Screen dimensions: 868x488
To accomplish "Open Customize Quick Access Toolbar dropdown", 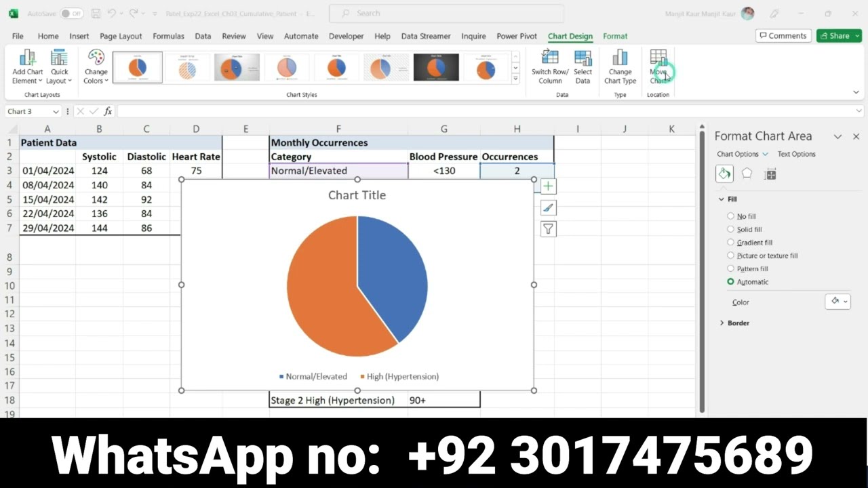I will [155, 14].
